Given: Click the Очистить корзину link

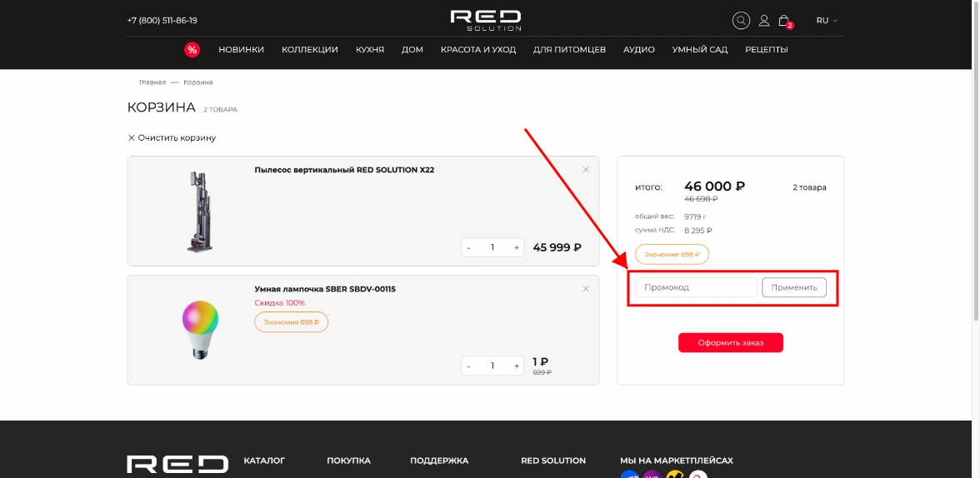Looking at the screenshot, I should [x=177, y=137].
